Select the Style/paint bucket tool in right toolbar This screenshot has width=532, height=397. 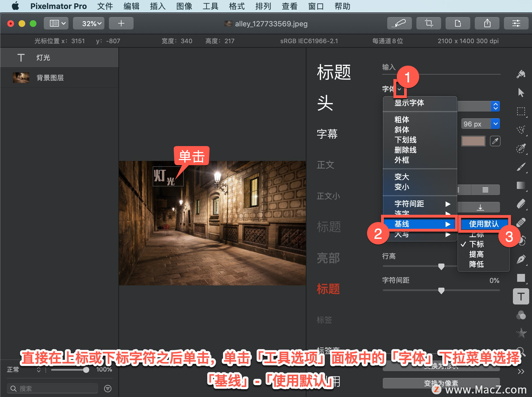tap(521, 74)
